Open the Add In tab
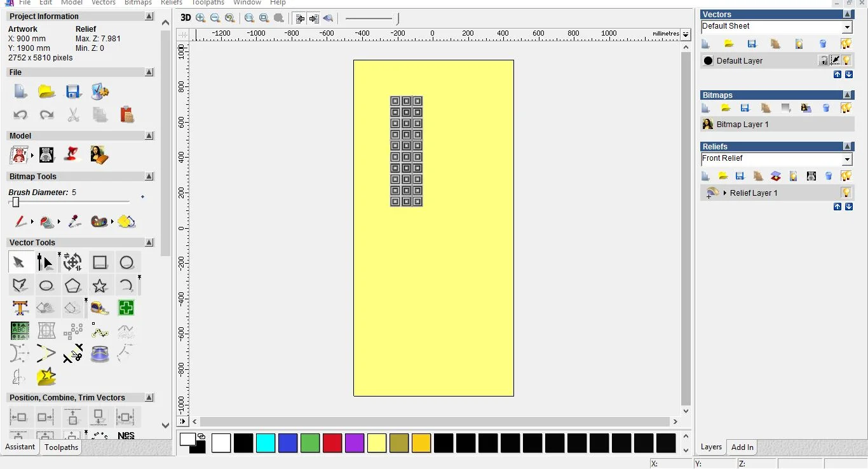 tap(742, 447)
